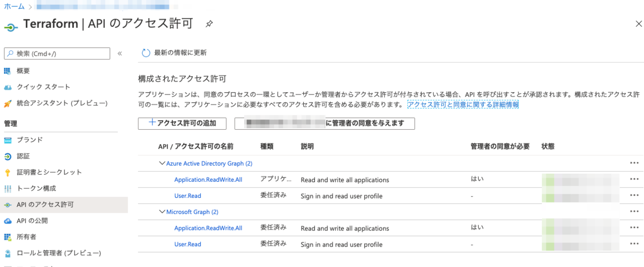Click the 証明書とシークレット key icon
The height and width of the screenshot is (267, 644).
click(x=8, y=173)
